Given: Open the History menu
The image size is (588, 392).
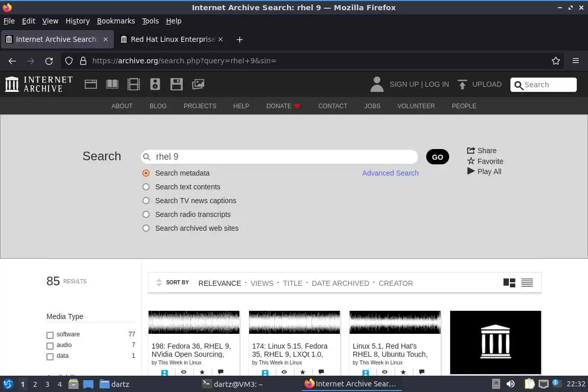Looking at the screenshot, I should click(78, 21).
